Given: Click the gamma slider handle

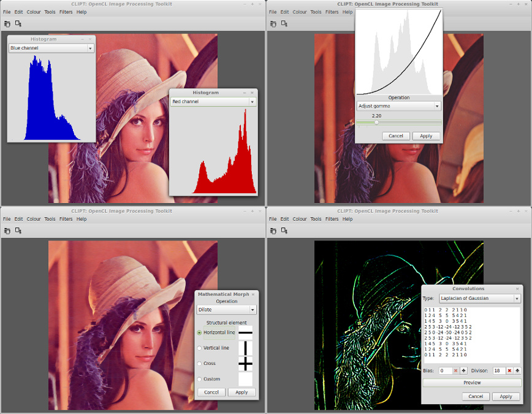Looking at the screenshot, I should [376, 123].
